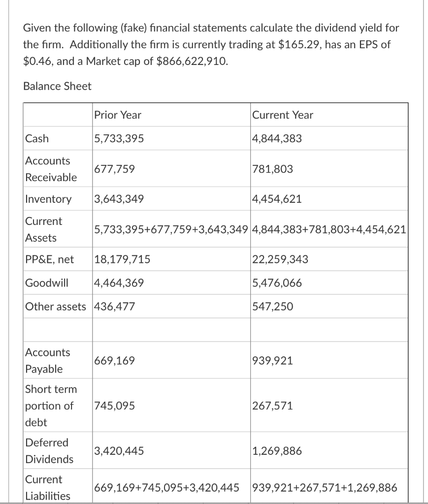Click the Other assets row label
The image size is (428, 504).
(55, 306)
